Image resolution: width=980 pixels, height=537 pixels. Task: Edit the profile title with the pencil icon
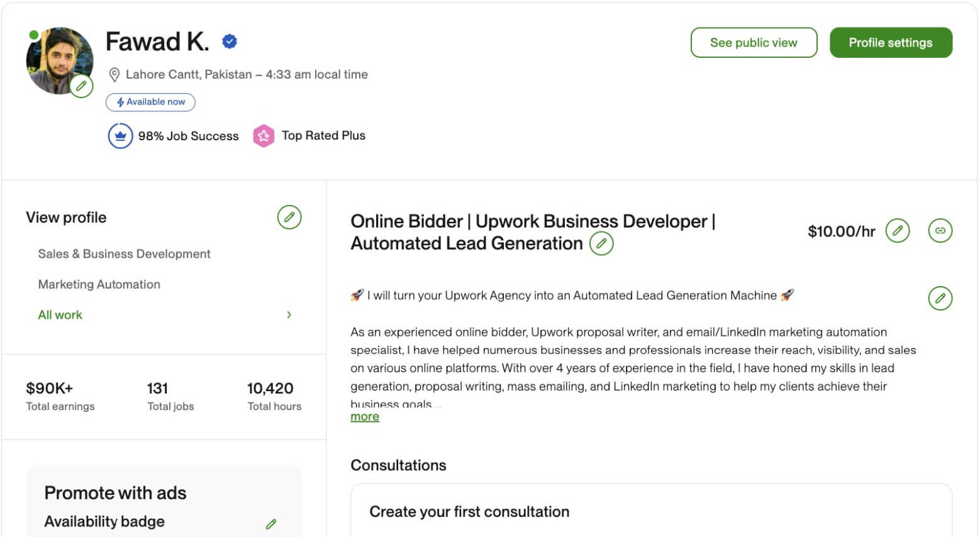click(601, 243)
